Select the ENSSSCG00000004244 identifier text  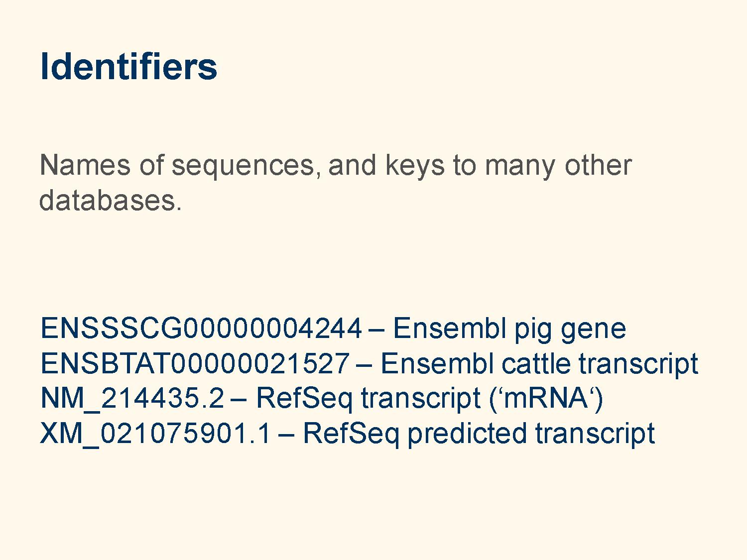click(x=201, y=329)
